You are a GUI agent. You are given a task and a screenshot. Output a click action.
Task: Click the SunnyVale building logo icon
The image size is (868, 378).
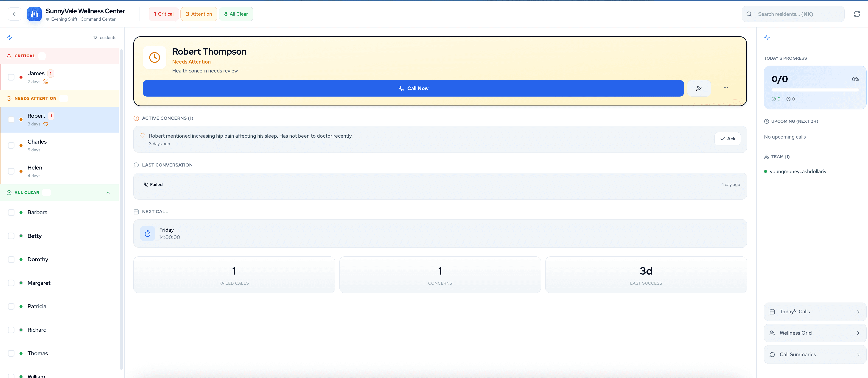pyautogui.click(x=34, y=14)
